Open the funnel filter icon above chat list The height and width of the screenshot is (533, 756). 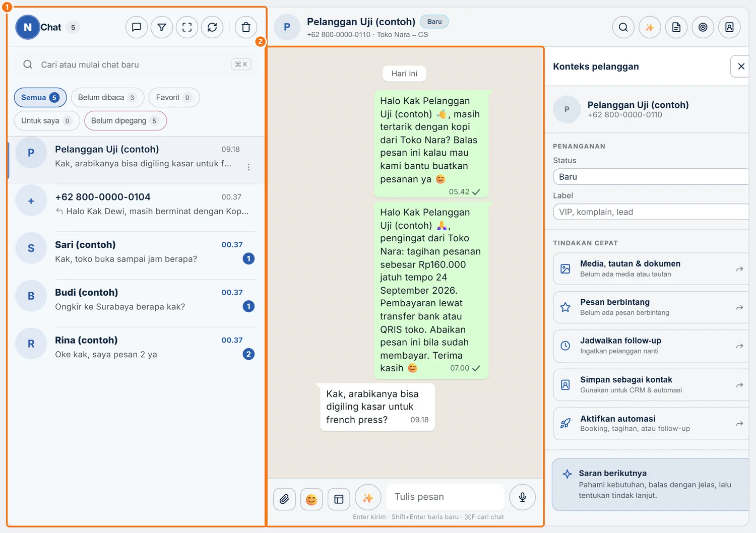pos(162,27)
